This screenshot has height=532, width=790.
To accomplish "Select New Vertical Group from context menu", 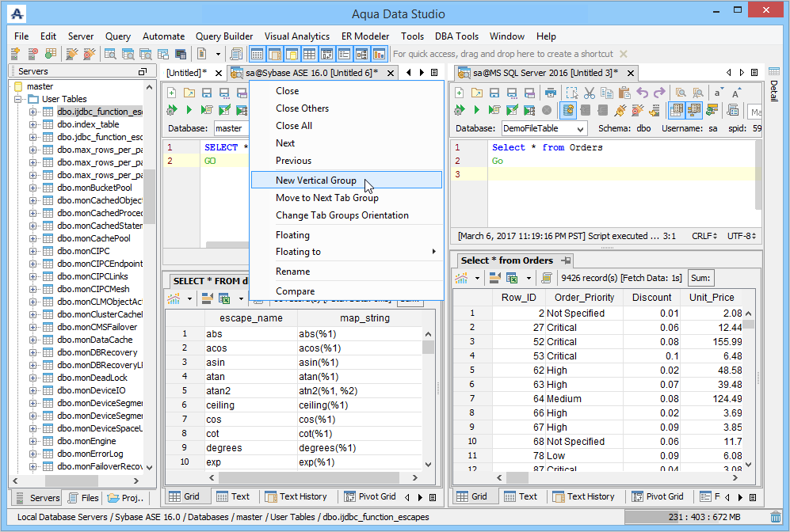I will [315, 180].
